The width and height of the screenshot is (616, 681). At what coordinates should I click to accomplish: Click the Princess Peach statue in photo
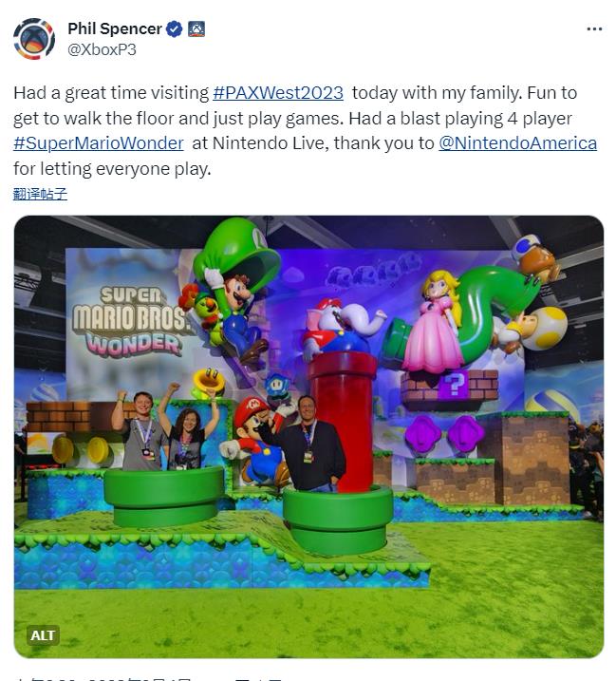435,322
